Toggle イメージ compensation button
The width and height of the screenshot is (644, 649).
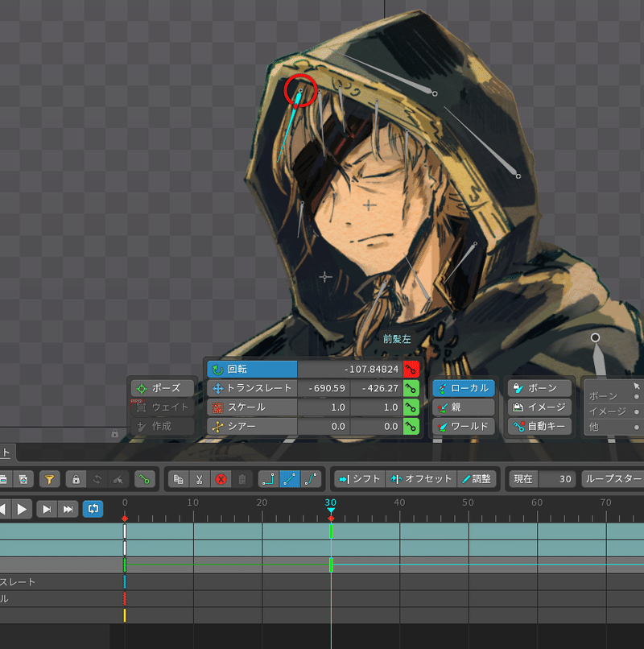click(539, 407)
